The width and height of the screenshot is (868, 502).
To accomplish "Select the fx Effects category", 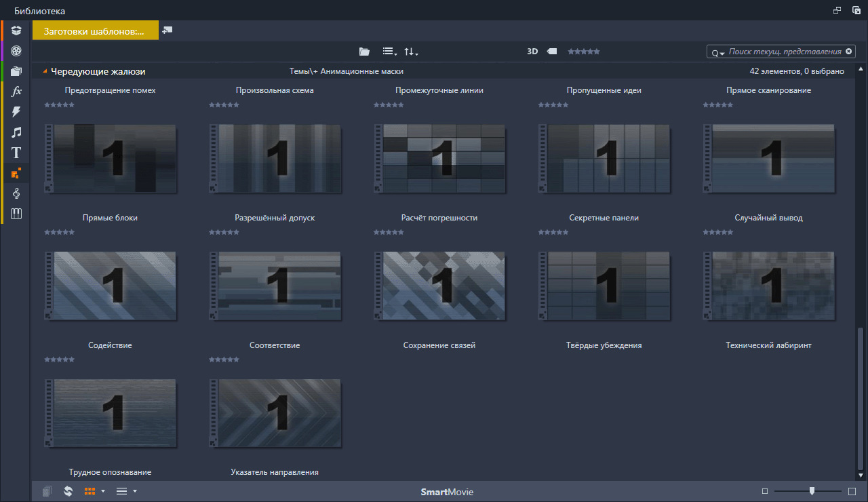I will (17, 91).
